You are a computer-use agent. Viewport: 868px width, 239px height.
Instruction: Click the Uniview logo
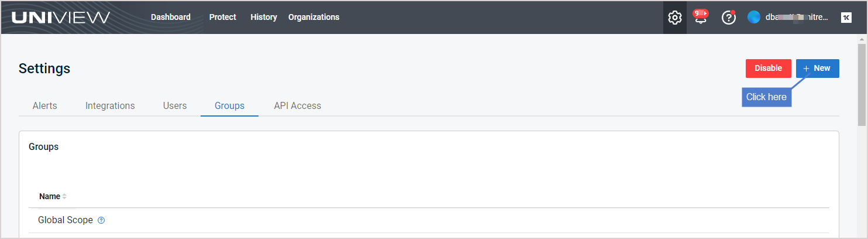click(x=61, y=17)
